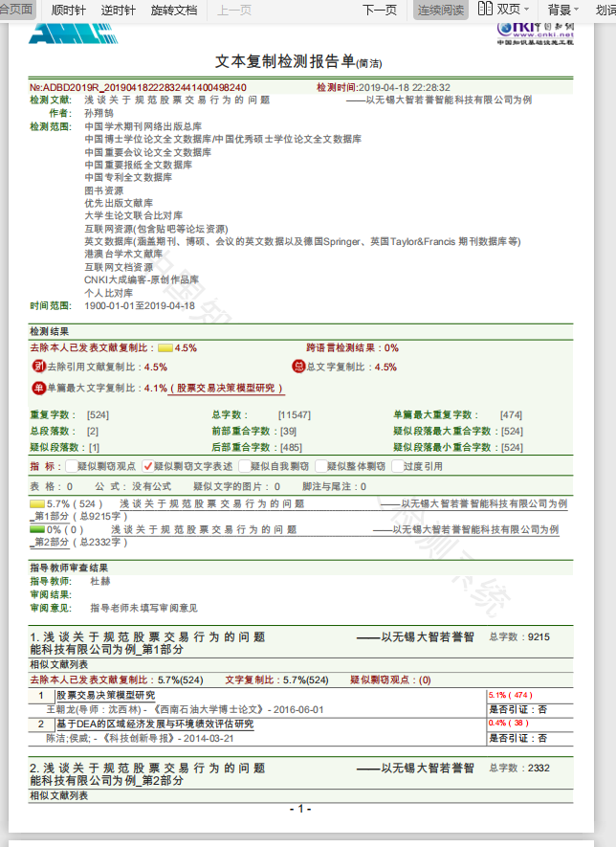Check the 疑似整体剽窃 checkbox
This screenshot has height=847, width=616.
click(320, 466)
